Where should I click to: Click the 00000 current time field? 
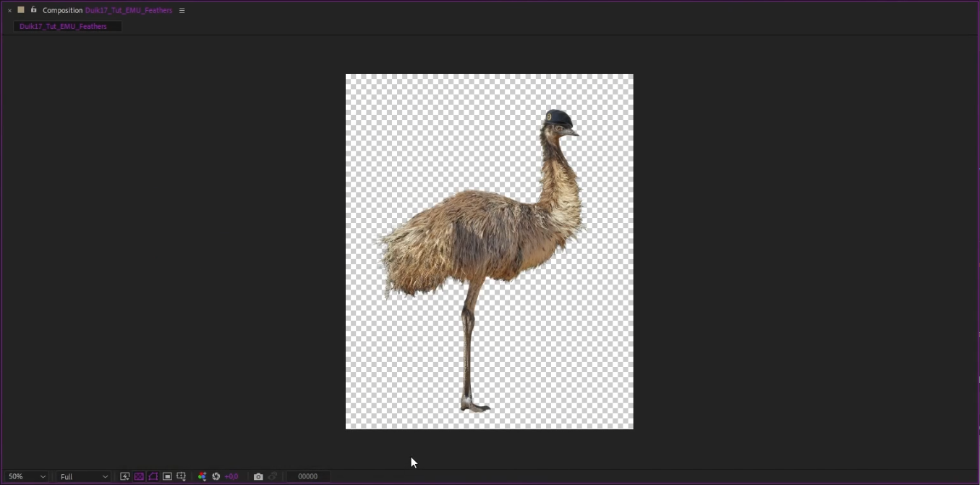pos(307,476)
